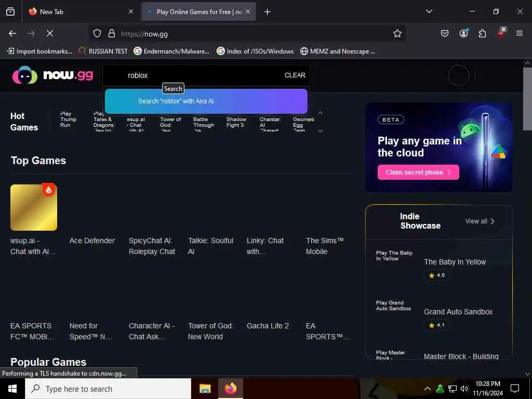Show hidden system tray icons
This screenshot has width=532, height=399.
(428, 389)
